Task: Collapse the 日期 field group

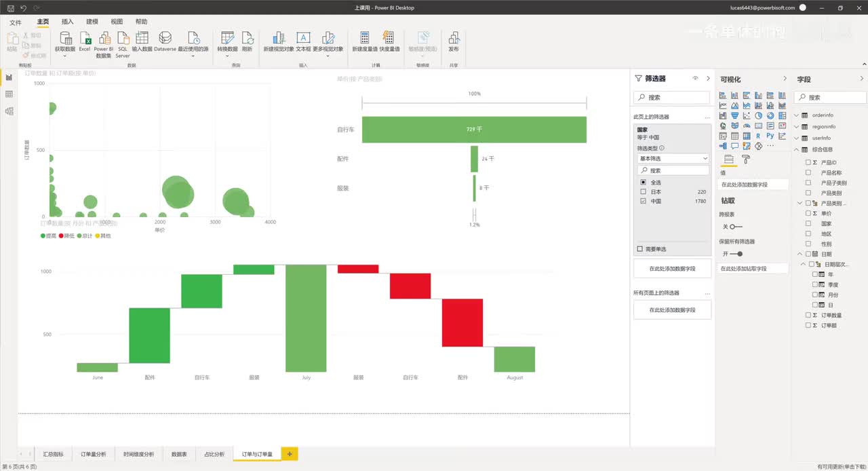Action: tap(799, 254)
